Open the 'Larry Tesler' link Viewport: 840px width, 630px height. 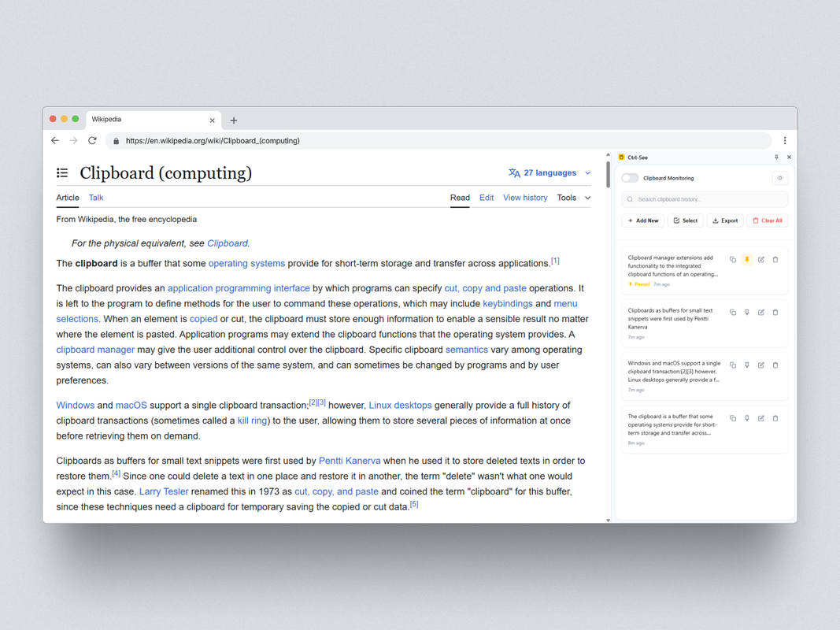(x=164, y=491)
